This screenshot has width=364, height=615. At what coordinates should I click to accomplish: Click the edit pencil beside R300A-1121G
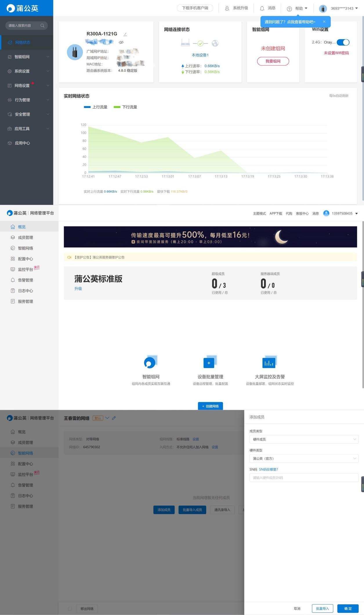click(125, 34)
